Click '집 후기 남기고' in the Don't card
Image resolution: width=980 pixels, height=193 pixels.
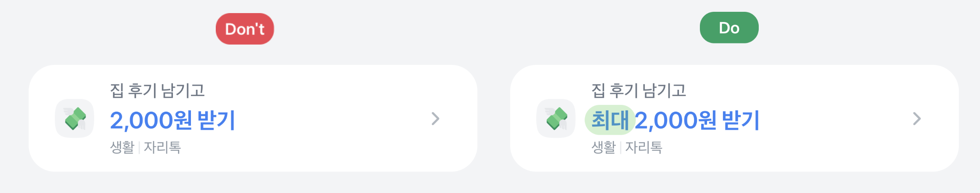click(x=157, y=91)
